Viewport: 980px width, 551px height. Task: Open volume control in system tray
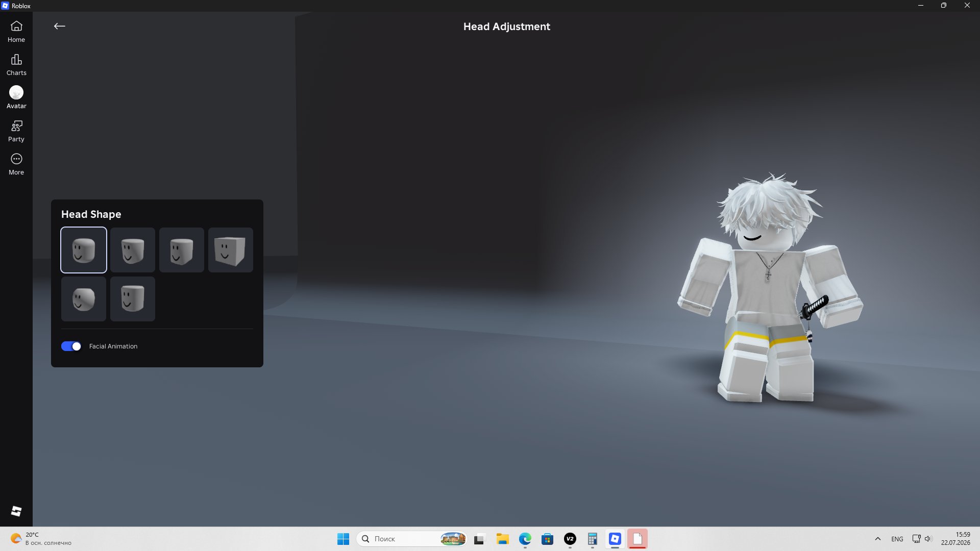pyautogui.click(x=928, y=539)
